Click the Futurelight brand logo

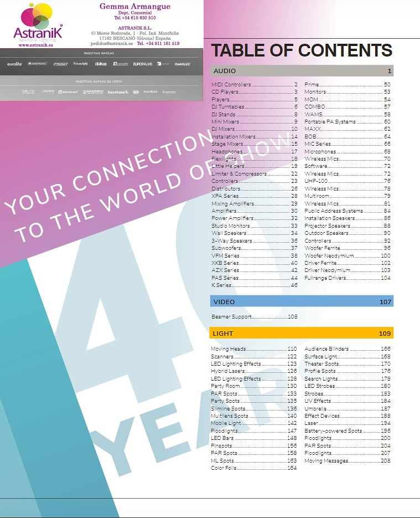pos(80,64)
